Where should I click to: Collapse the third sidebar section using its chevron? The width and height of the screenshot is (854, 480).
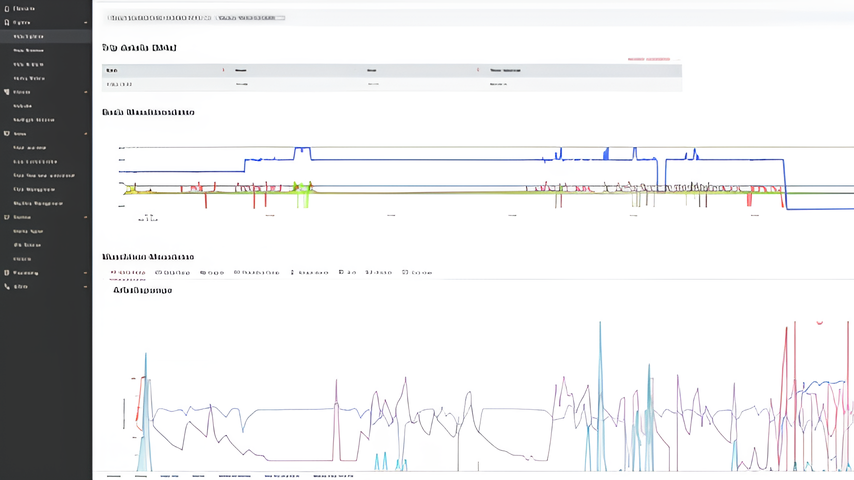(86, 92)
